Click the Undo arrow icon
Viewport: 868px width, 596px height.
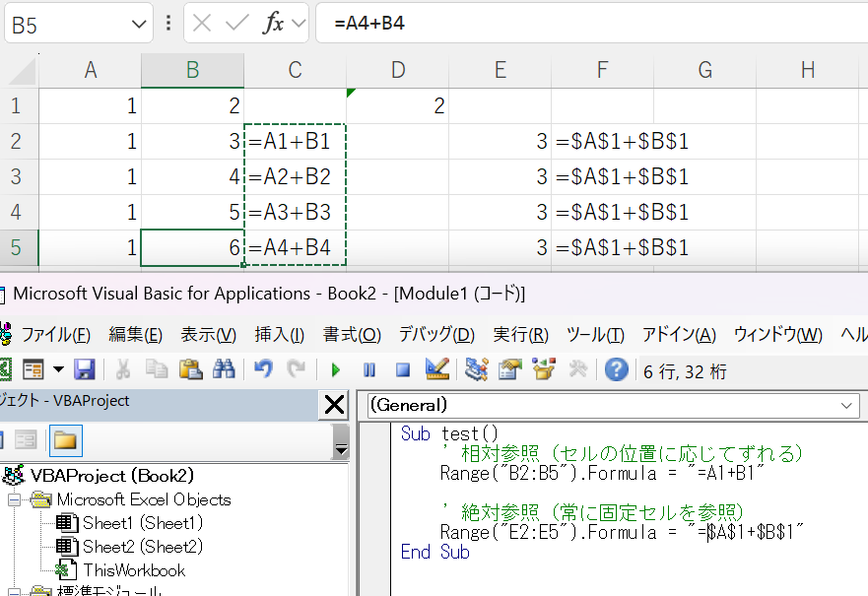point(263,369)
